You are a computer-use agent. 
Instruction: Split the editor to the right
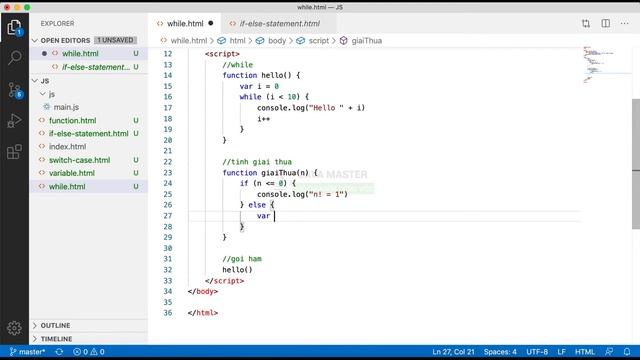(606, 24)
